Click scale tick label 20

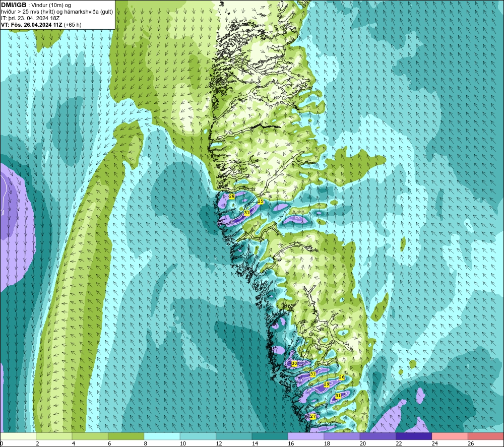363,443
